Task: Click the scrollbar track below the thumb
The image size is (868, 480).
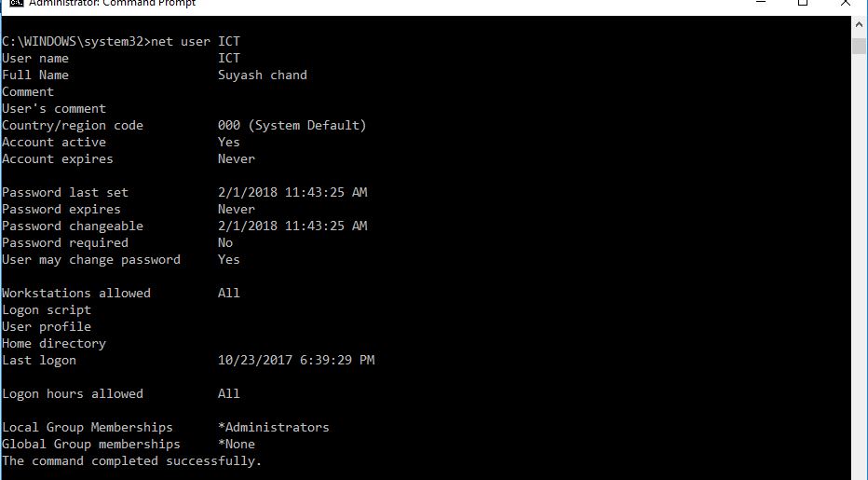Action: pyautogui.click(x=859, y=266)
